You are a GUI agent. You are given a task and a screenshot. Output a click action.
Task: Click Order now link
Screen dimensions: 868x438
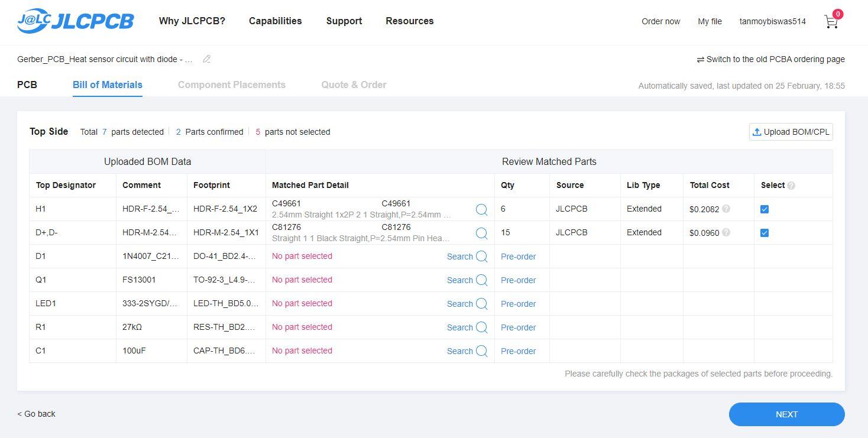661,21
